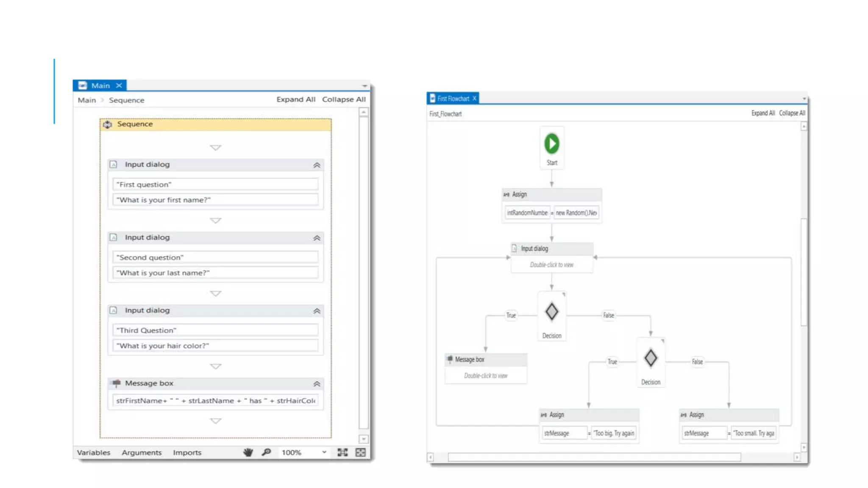Click the "What is your first name?" field
This screenshot has height=488, width=868.
215,200
